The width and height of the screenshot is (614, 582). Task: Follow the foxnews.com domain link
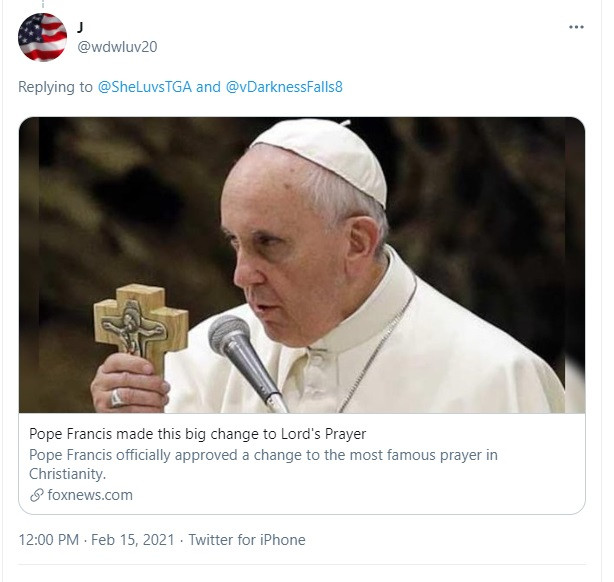point(89,495)
